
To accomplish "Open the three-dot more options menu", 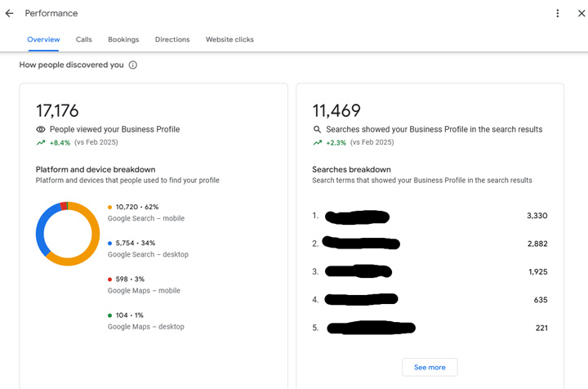I will tap(558, 14).
